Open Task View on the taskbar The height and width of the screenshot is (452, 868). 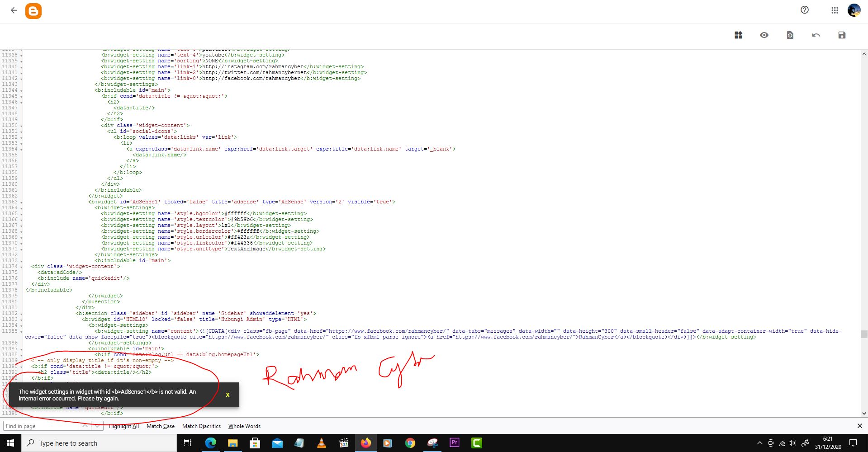[187, 443]
